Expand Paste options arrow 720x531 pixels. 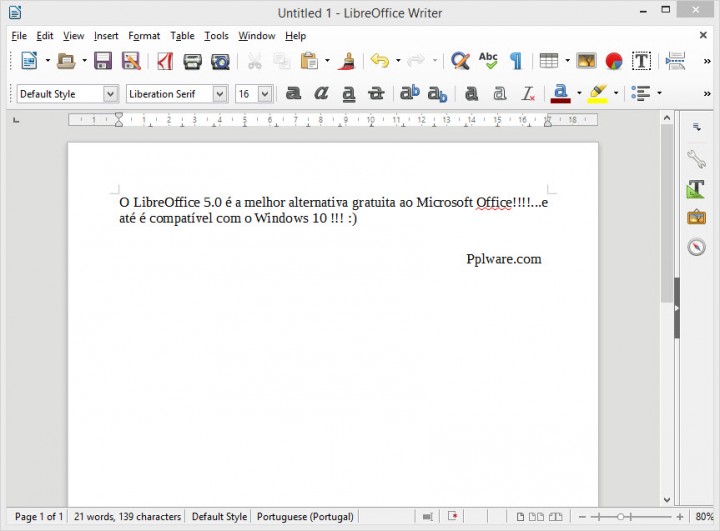(327, 61)
